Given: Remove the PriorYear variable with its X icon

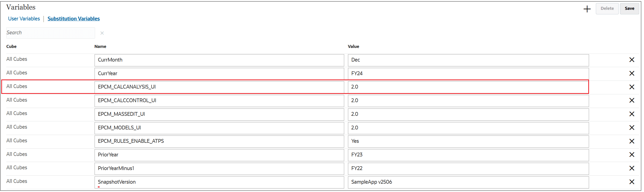Looking at the screenshot, I should click(632, 155).
